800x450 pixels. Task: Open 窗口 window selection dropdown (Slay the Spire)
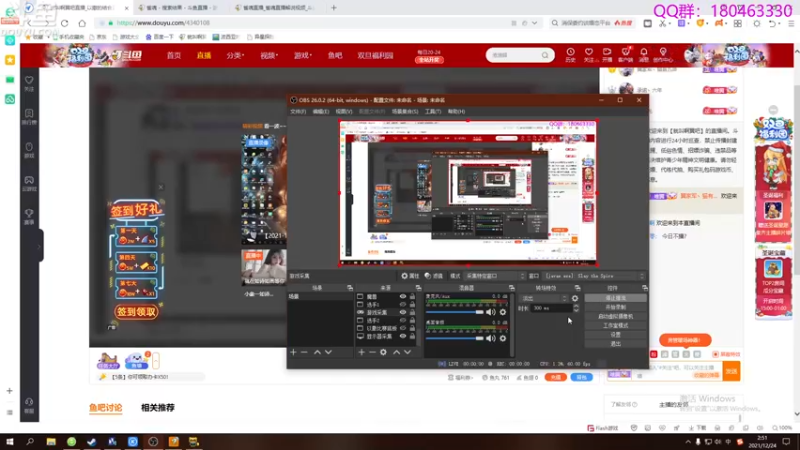point(594,276)
